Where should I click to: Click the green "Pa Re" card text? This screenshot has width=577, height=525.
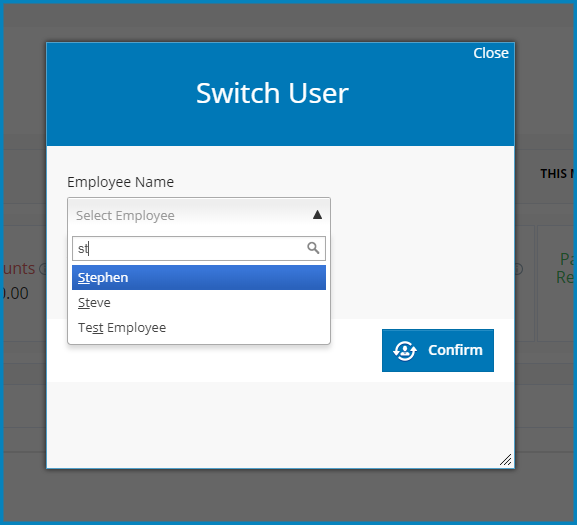tap(565, 268)
